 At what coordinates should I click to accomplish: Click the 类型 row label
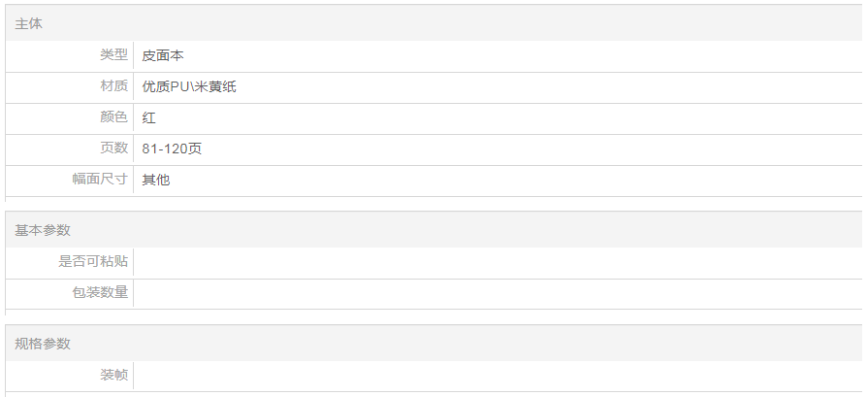point(113,55)
